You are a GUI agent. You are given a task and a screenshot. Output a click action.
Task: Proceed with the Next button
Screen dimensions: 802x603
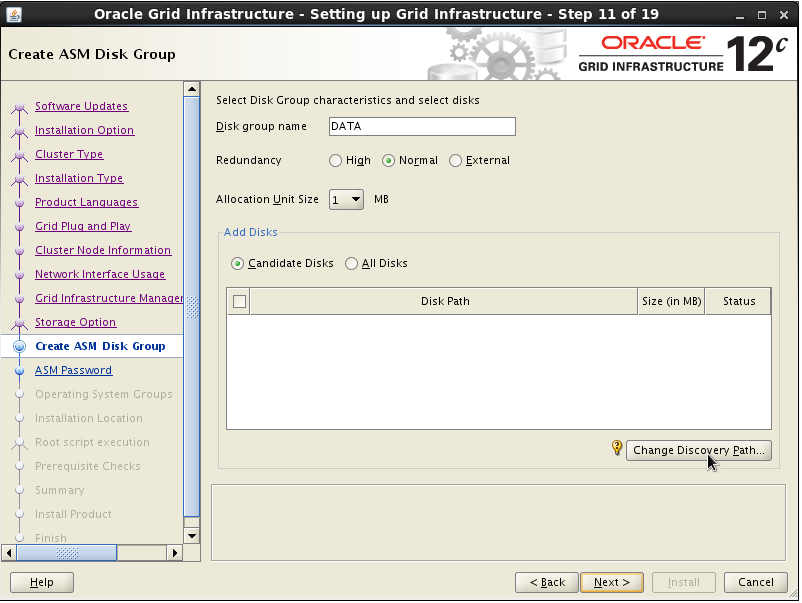pos(612,582)
